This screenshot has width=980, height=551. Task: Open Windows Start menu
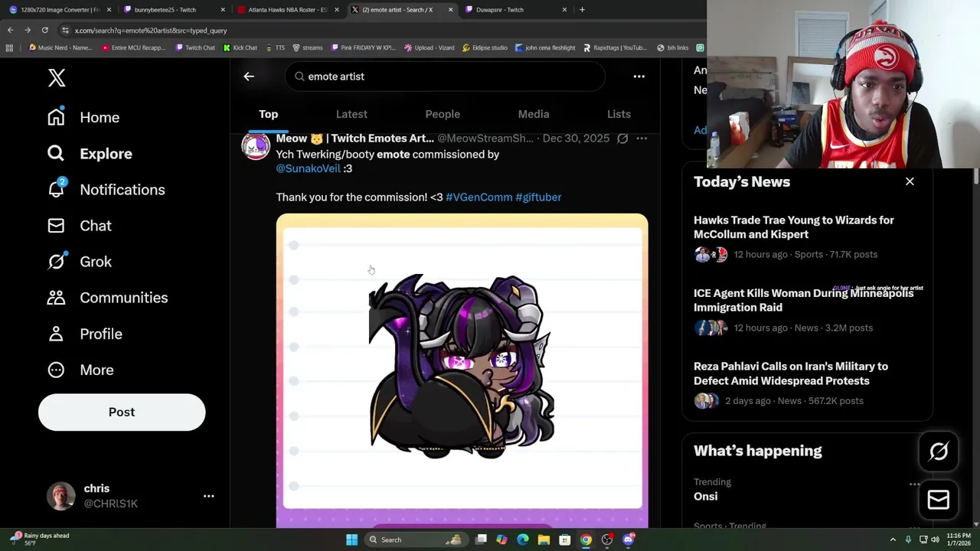pos(351,540)
